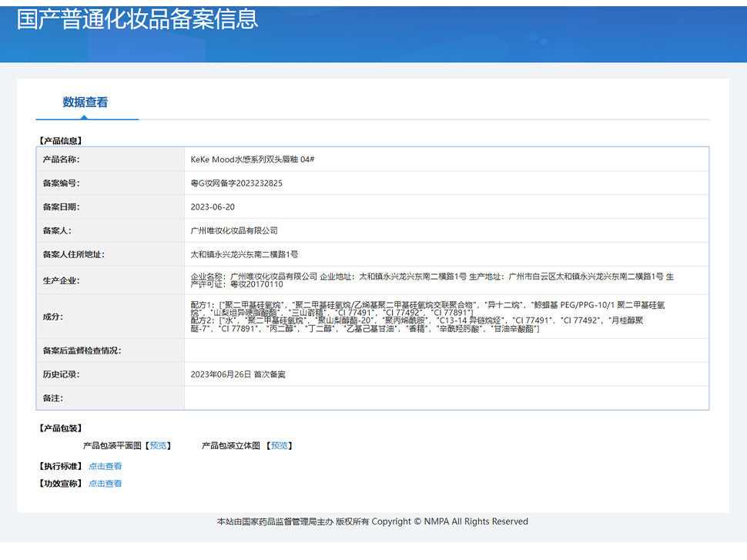The image size is (747, 560).
Task: Click 点击查看 next to 执行标准
Action: [x=106, y=466]
